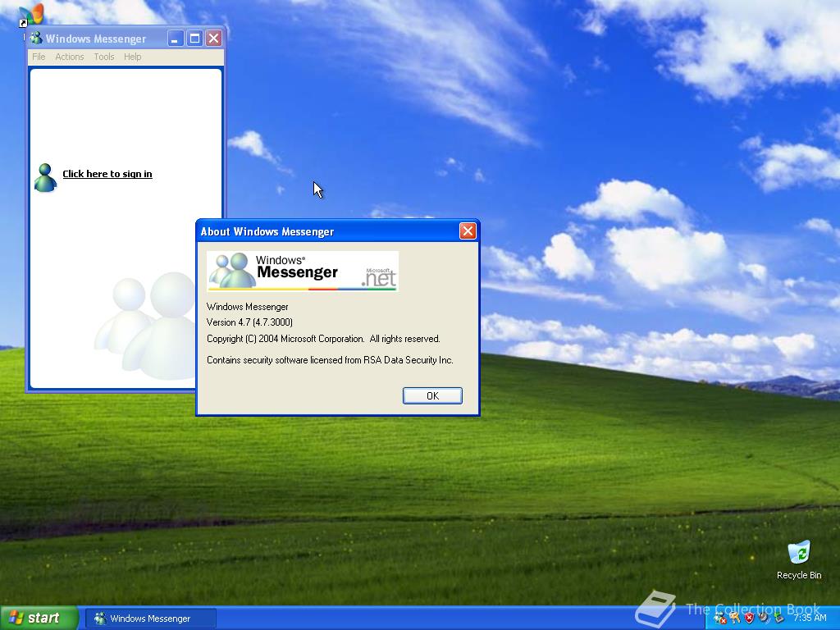Click the 'Version 4.7 (4.7.3000)' text
Image resolution: width=840 pixels, height=630 pixels.
point(249,322)
